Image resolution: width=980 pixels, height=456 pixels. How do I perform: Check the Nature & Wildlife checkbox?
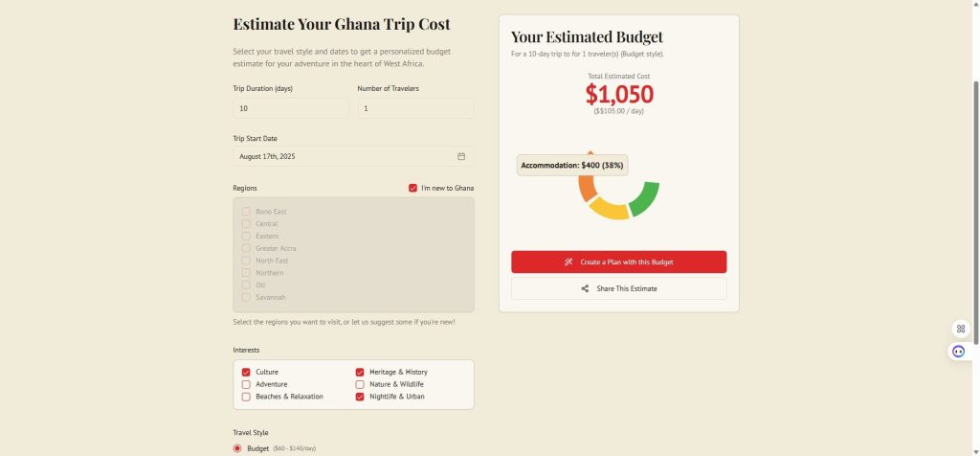click(360, 385)
